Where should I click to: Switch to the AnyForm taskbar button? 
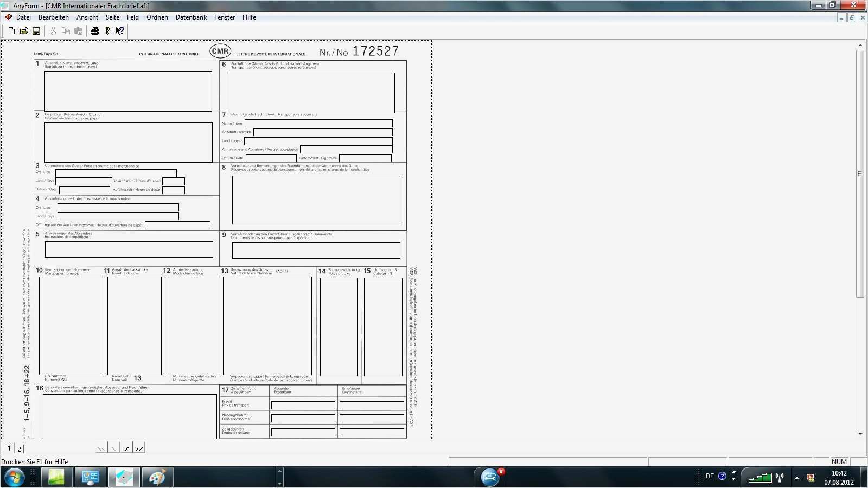(x=124, y=477)
